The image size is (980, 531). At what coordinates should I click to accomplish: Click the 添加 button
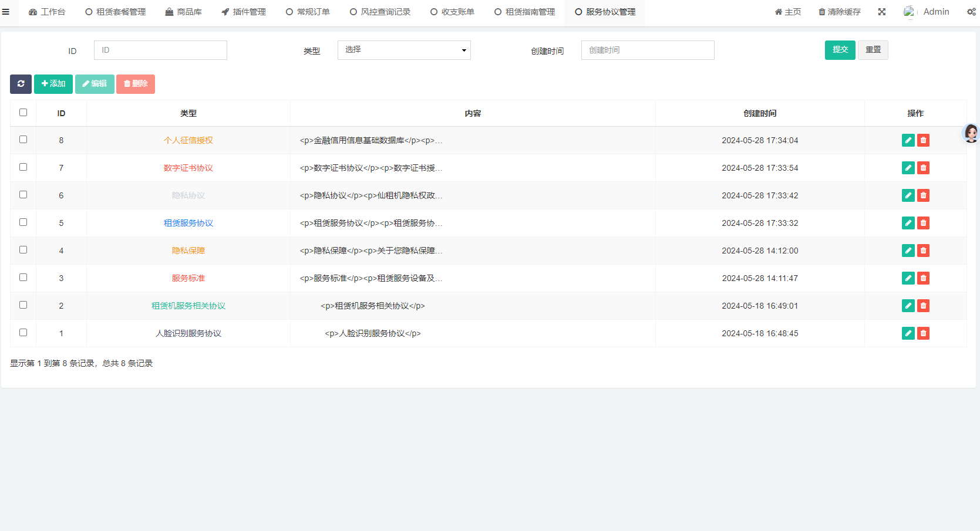53,84
